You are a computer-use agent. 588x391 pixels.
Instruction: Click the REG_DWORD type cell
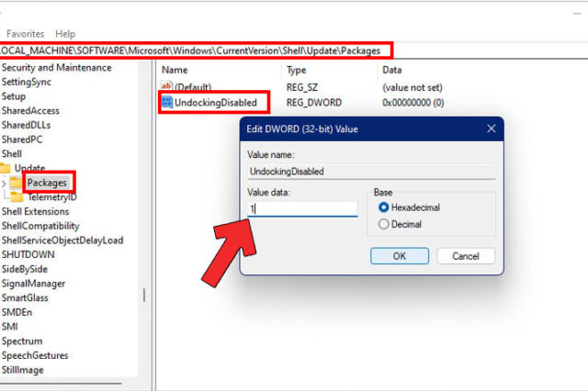(314, 103)
